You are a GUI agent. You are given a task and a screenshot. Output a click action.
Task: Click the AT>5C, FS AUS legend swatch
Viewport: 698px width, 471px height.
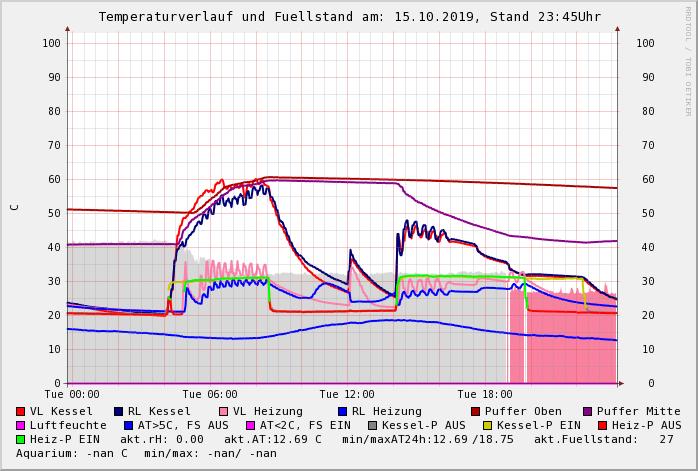click(x=129, y=425)
